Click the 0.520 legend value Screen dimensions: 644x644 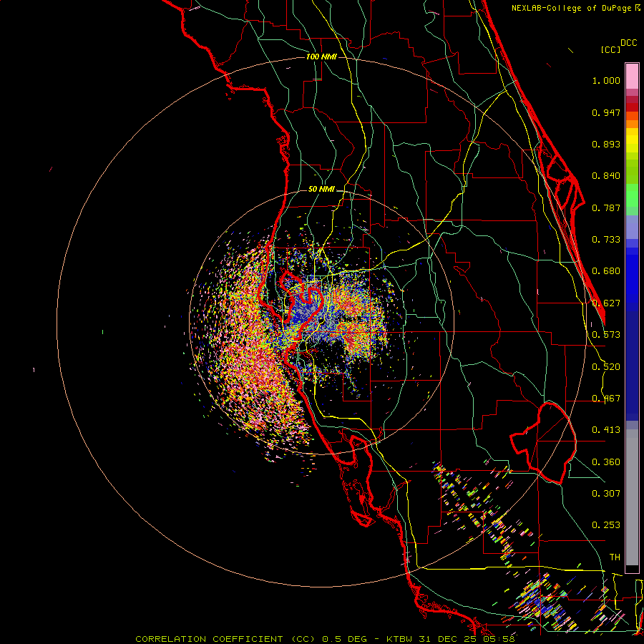pos(606,367)
